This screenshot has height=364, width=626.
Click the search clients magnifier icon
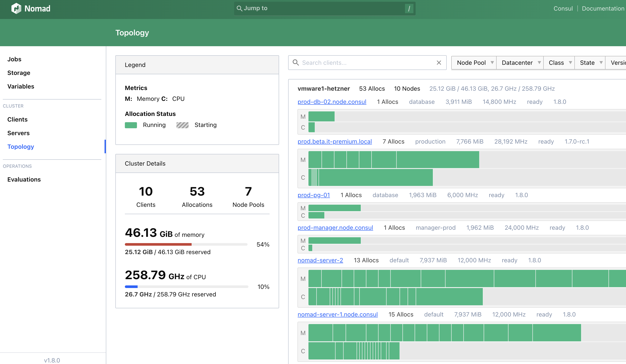pos(296,63)
